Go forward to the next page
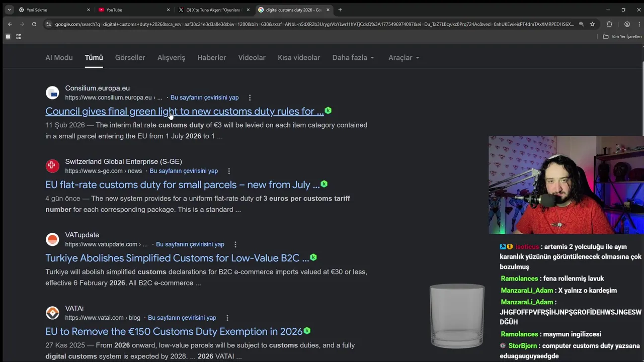The width and height of the screenshot is (644, 362). click(22, 24)
